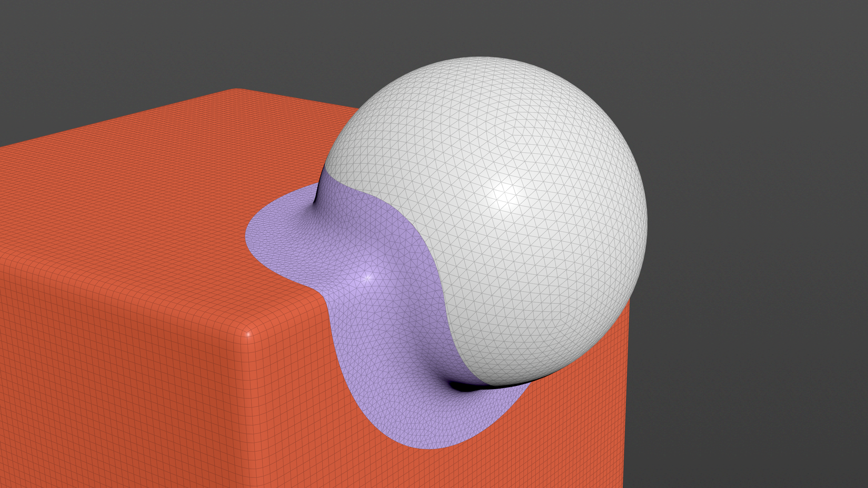Click the far back corner of the orange cube
Image resolution: width=868 pixels, height=488 pixels.
click(236, 91)
